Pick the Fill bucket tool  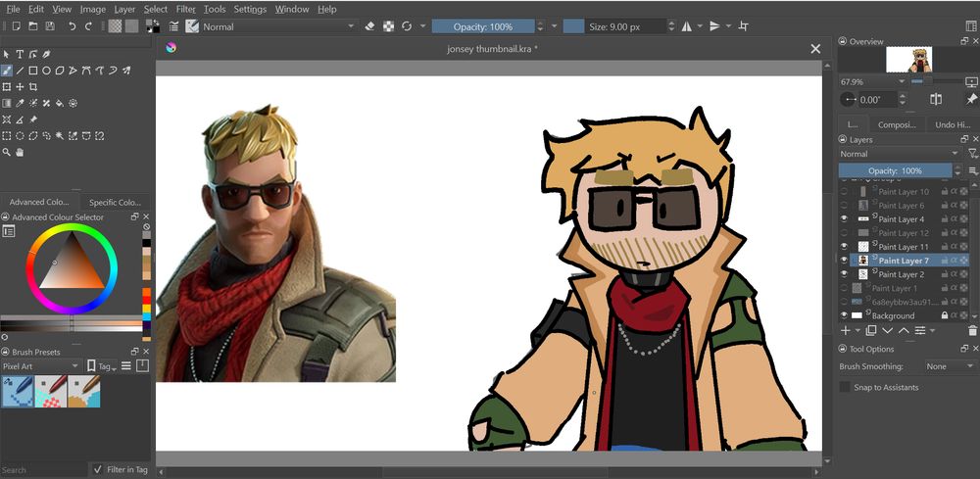(x=59, y=103)
